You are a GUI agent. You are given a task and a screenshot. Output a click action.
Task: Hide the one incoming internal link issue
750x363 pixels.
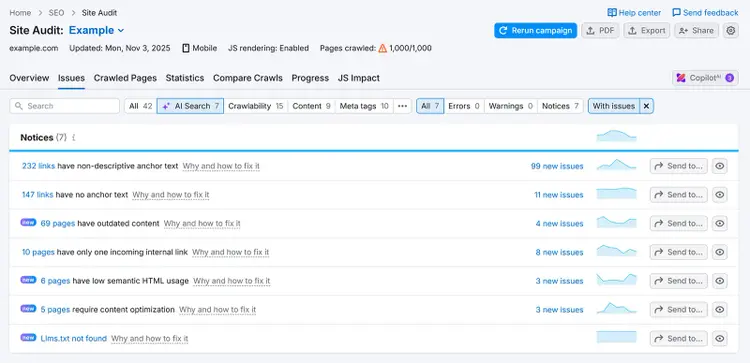[720, 252]
